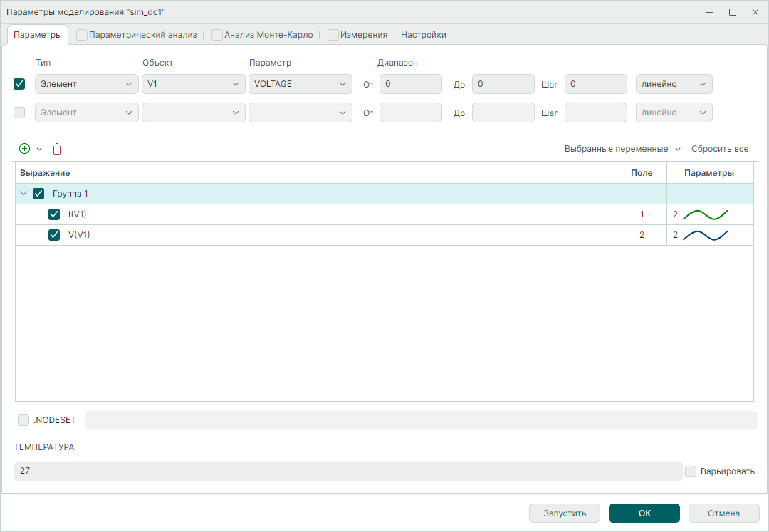Enable the .NODESET checkbox

23,420
